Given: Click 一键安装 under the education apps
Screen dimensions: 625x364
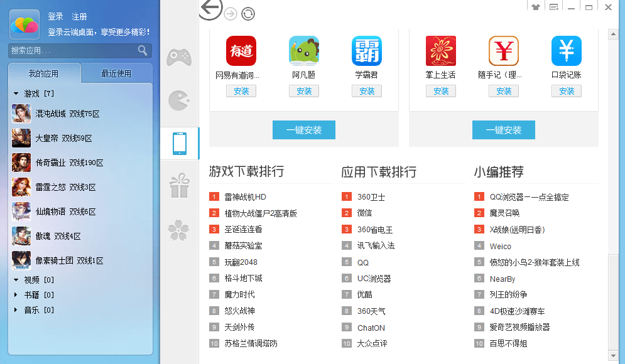Looking at the screenshot, I should [x=304, y=130].
